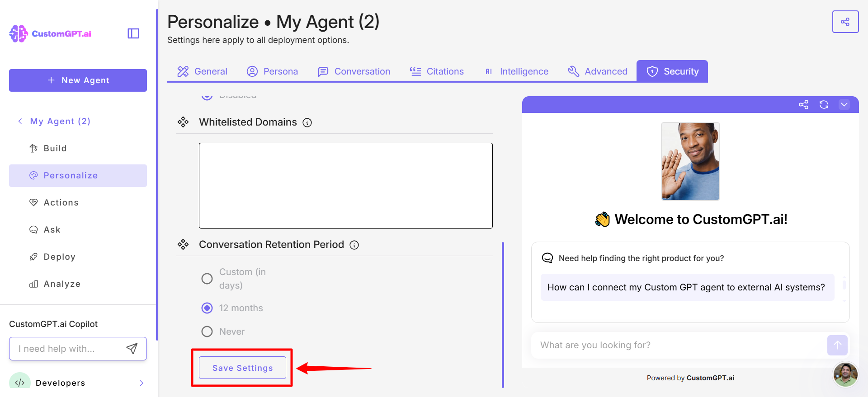Click share icon in chat preview header
The height and width of the screenshot is (397, 868).
click(803, 105)
